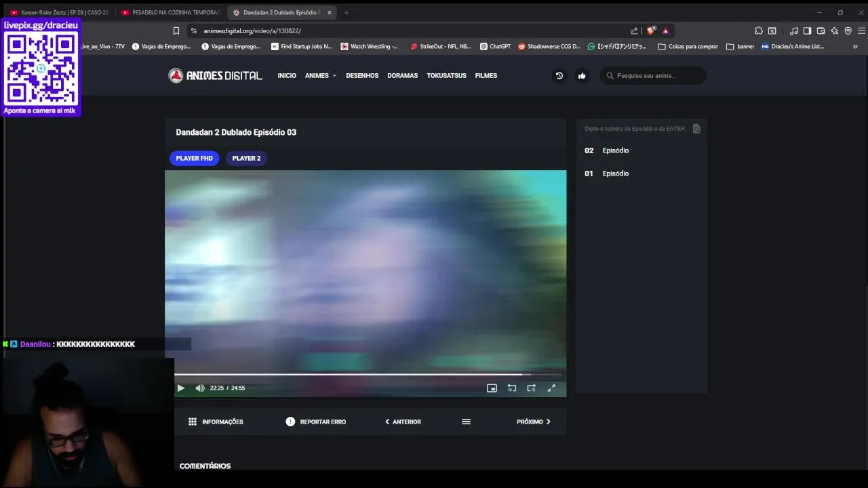Play the video with the play button

pyautogui.click(x=181, y=388)
